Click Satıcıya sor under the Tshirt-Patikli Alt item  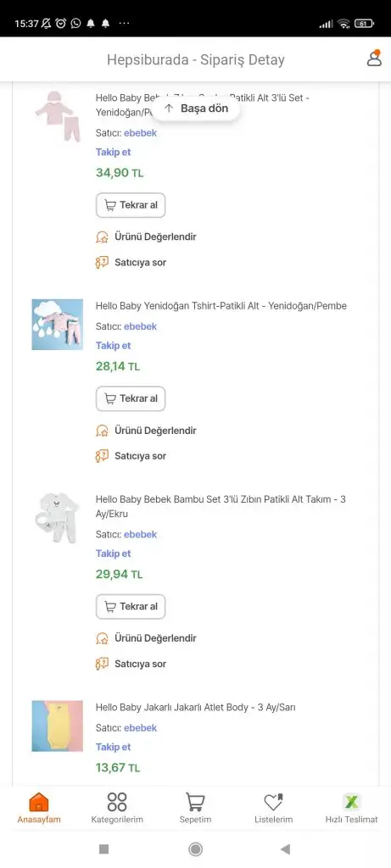point(131,456)
